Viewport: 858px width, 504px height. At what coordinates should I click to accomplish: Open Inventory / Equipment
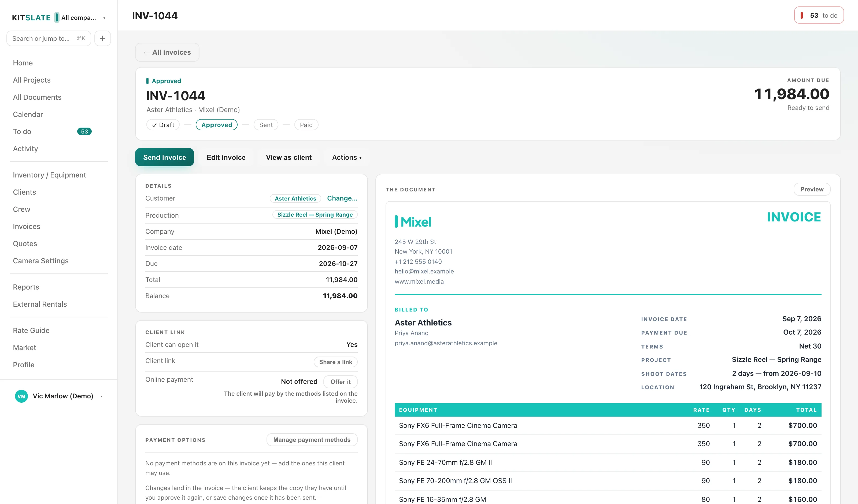(49, 175)
